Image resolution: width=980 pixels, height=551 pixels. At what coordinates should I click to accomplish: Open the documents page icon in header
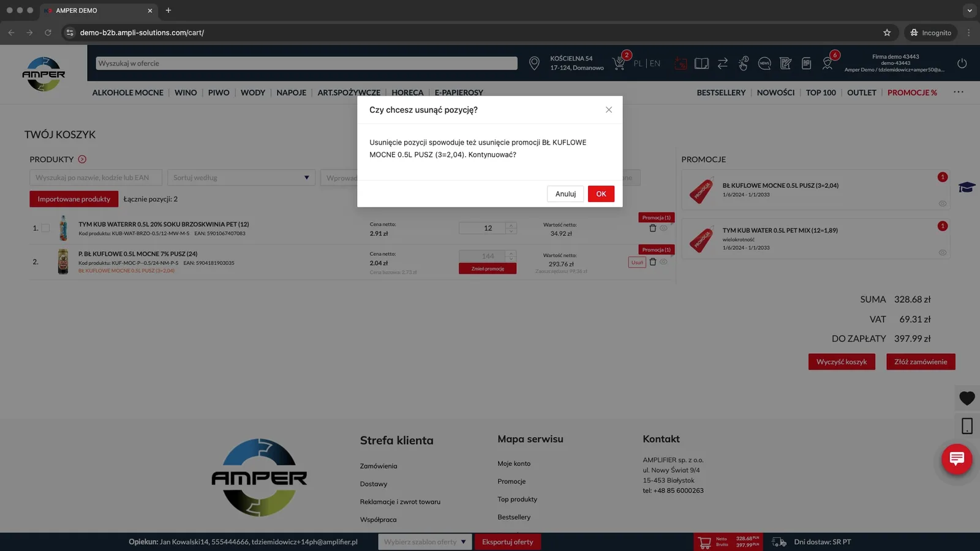point(806,63)
